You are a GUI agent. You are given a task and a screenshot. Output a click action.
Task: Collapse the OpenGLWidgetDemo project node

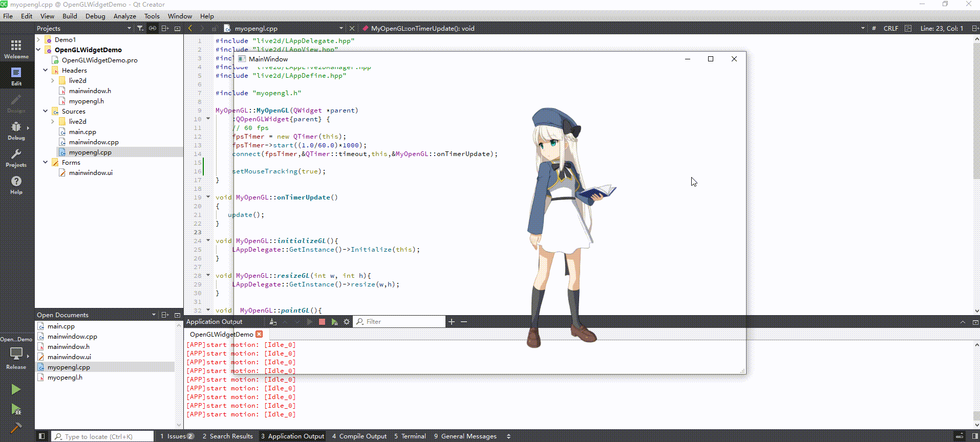[38, 50]
